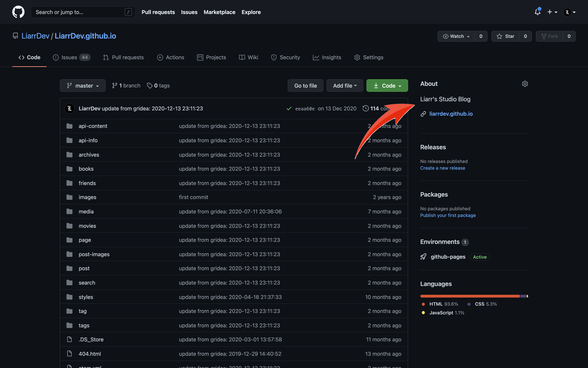This screenshot has width=588, height=368.
Task: Open the search folder
Action: [x=87, y=283]
